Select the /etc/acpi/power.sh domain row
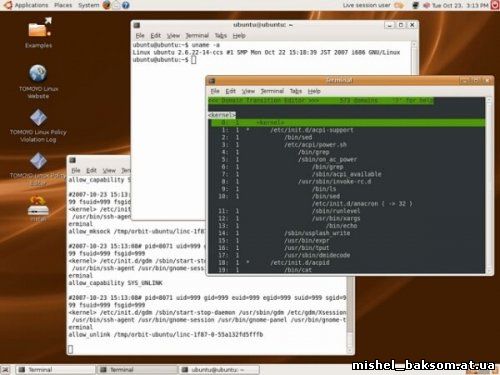500x375 pixels. (x=346, y=145)
